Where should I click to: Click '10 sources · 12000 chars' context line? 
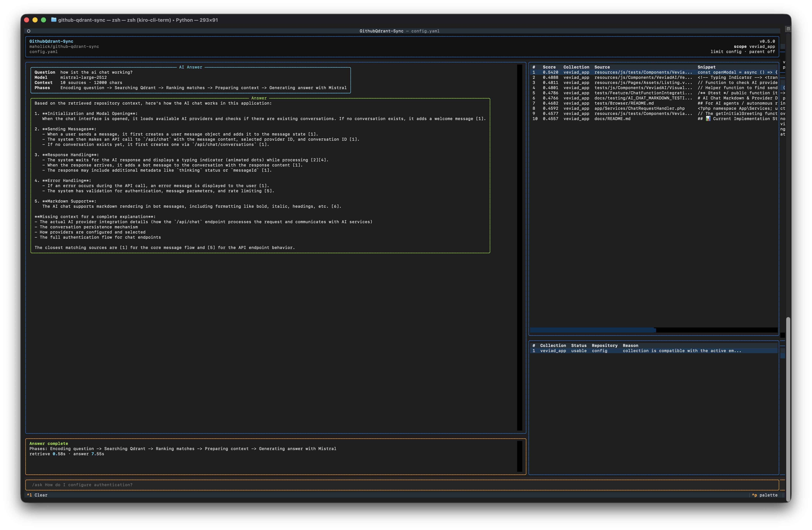[91, 83]
